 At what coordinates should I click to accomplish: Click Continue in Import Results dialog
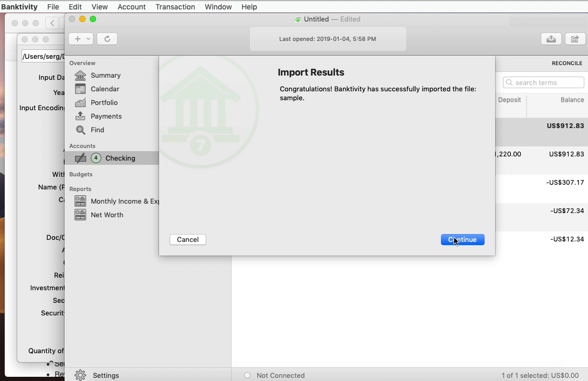tap(463, 240)
